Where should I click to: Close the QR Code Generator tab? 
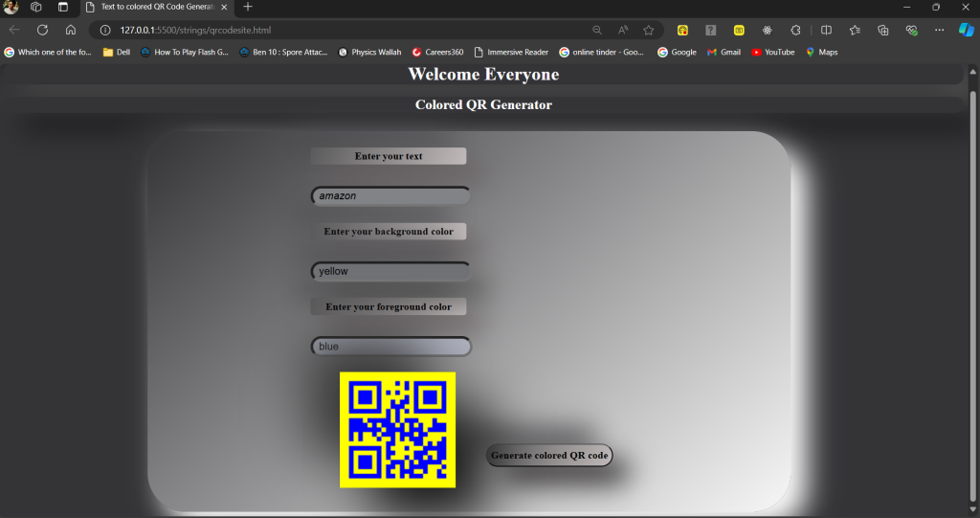pos(224,7)
